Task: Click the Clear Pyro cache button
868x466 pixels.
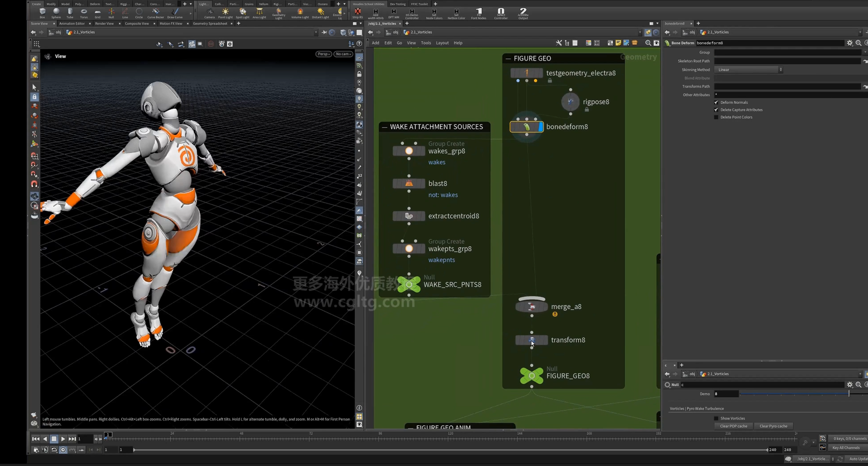Action: coord(773,426)
